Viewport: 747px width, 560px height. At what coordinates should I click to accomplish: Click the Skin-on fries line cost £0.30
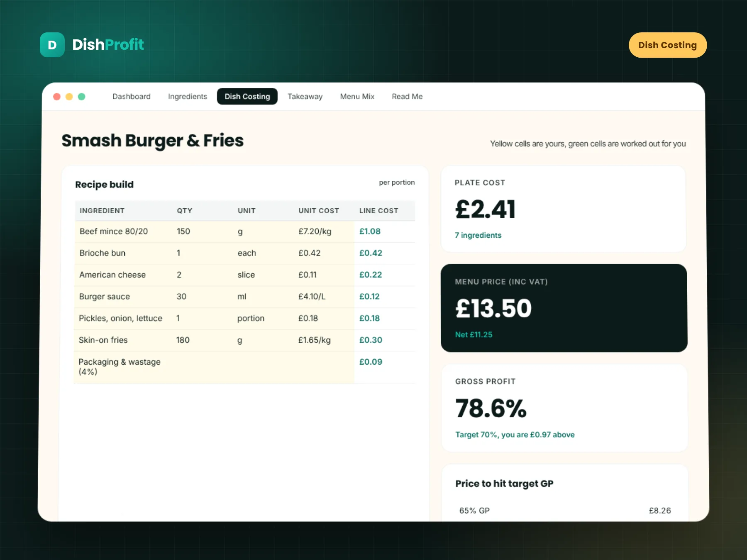pos(371,340)
